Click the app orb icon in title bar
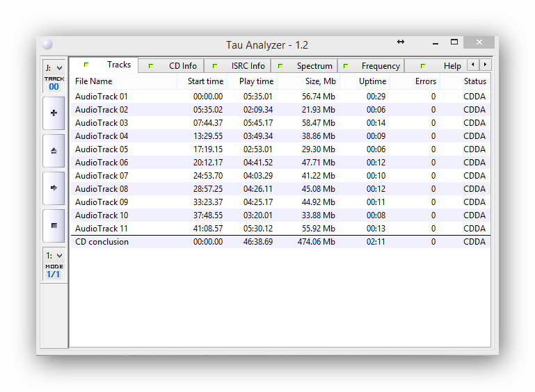535x392 pixels. point(47,44)
